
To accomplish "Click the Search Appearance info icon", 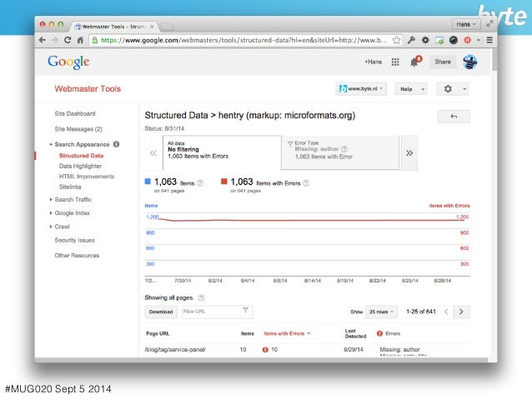I will 116,144.
